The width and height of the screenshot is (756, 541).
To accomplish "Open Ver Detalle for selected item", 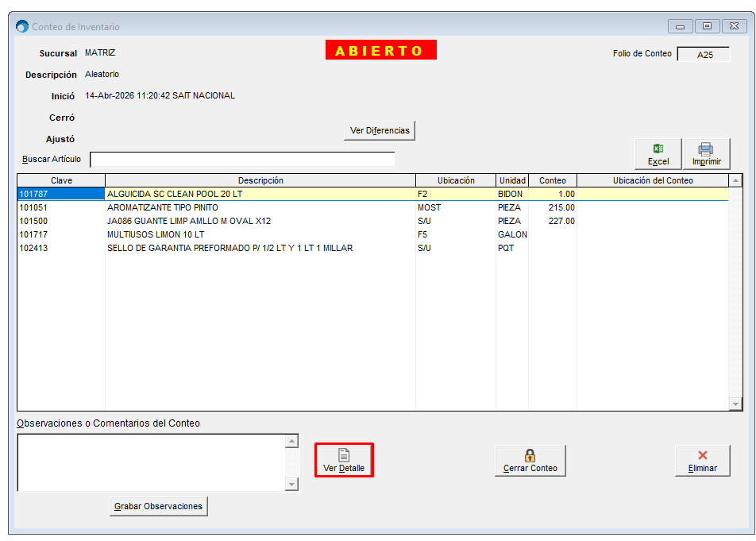I will (344, 460).
